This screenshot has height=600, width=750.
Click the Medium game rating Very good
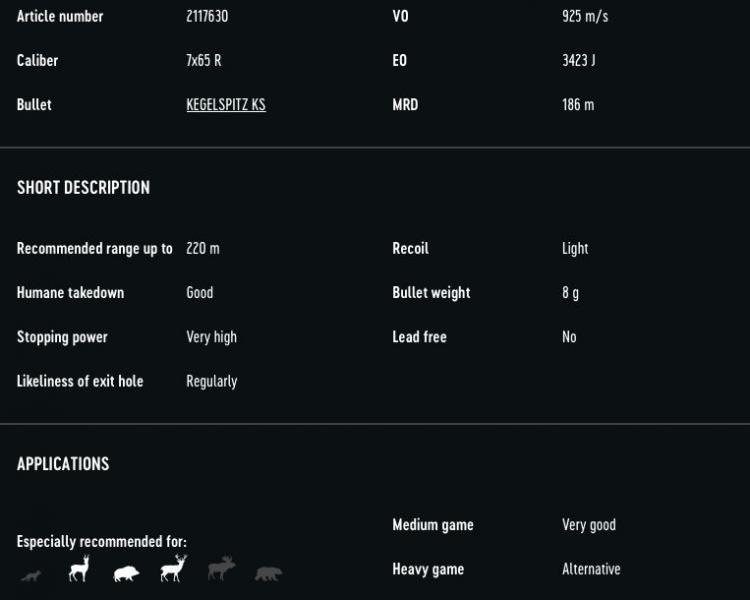pos(589,525)
